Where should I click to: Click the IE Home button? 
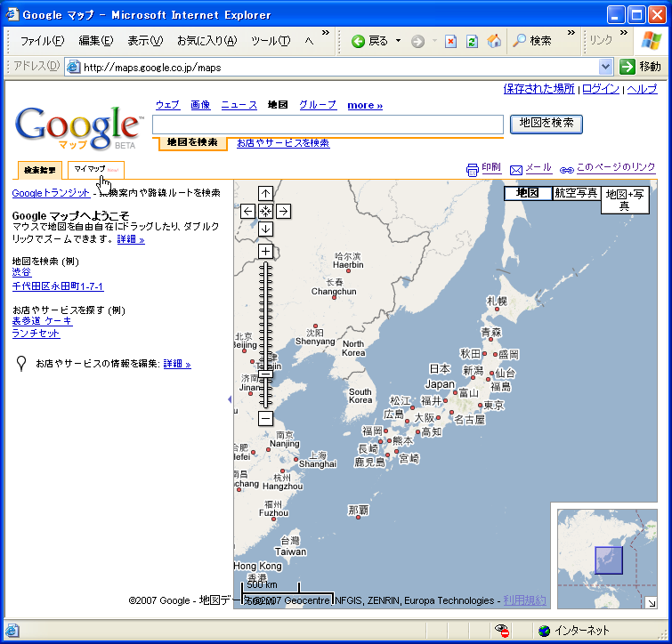point(494,41)
